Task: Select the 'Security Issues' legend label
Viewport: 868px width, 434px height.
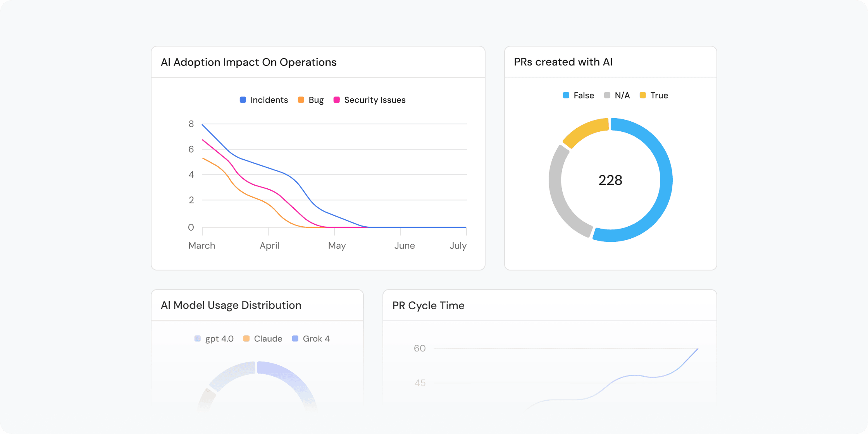Action: [x=375, y=100]
